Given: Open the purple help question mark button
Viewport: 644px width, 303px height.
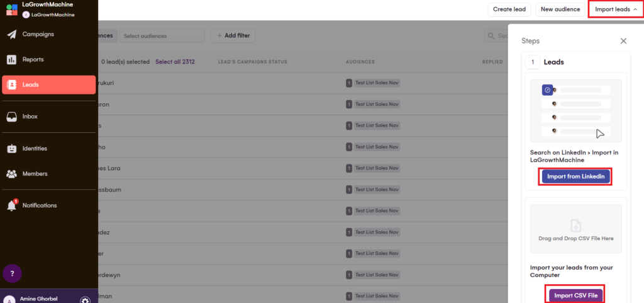Looking at the screenshot, I should point(13,273).
